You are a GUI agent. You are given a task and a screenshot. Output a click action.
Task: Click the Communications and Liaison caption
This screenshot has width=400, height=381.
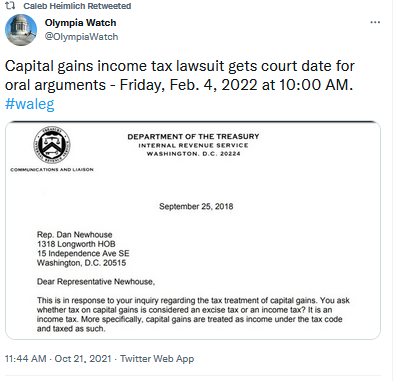tap(52, 170)
